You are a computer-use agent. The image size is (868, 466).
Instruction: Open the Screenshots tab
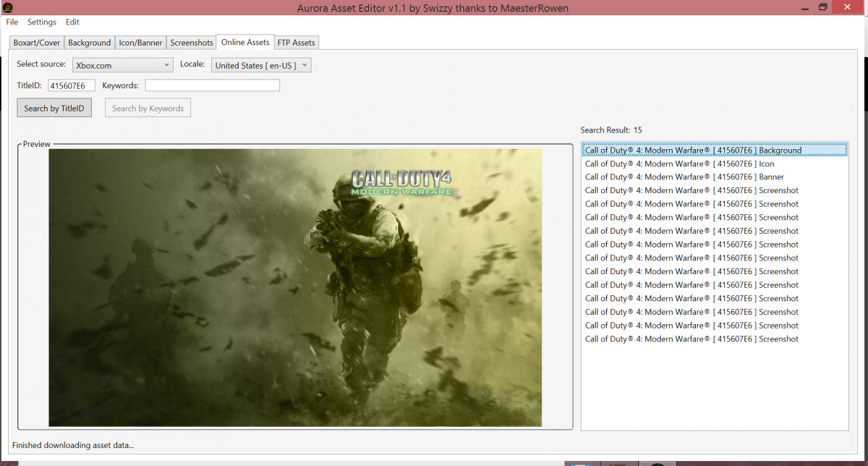coord(192,43)
